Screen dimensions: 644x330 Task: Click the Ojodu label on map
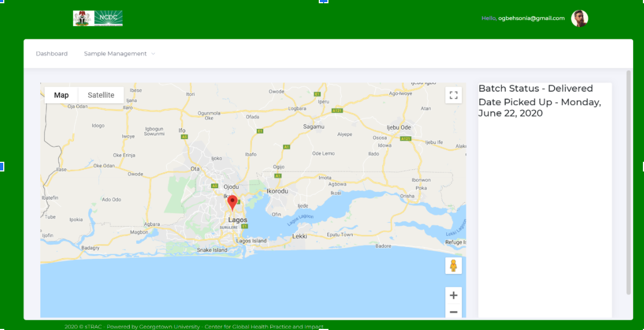[231, 187]
